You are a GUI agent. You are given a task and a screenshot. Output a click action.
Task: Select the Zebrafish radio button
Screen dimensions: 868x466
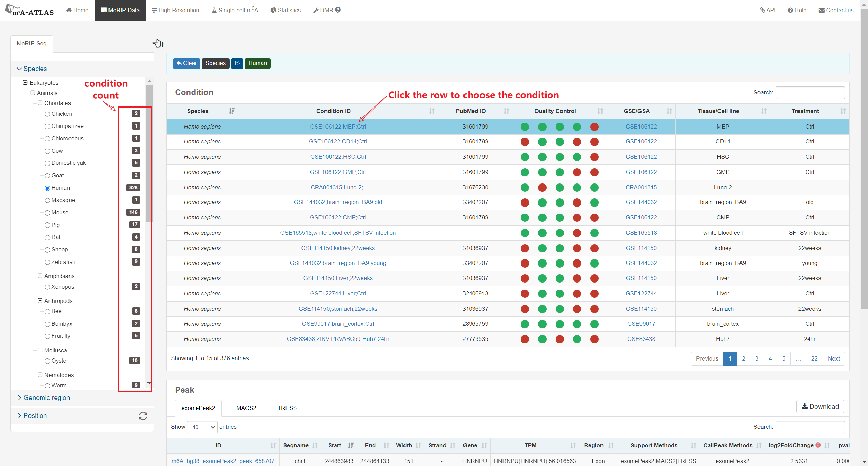(47, 262)
